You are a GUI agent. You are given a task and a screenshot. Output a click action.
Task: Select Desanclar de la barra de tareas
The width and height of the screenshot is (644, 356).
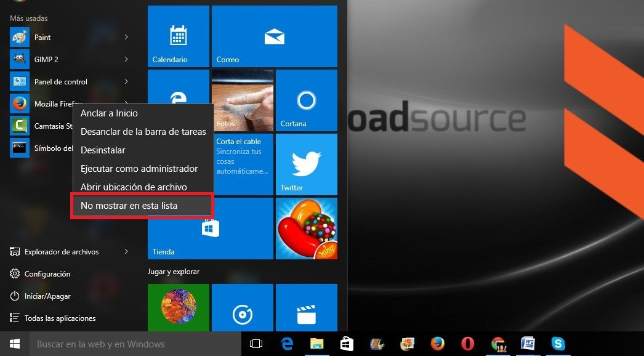coord(143,132)
